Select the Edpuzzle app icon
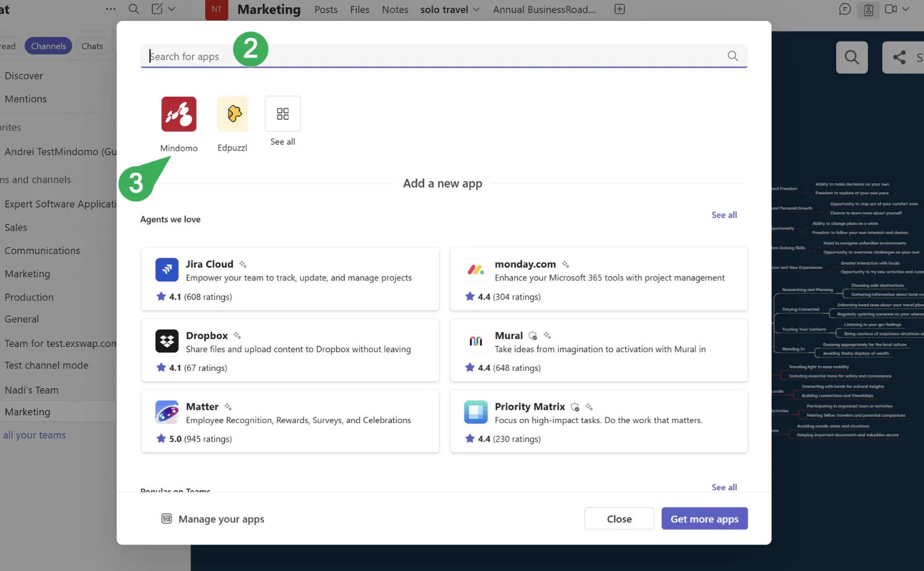Viewport: 924px width, 571px height. (232, 114)
